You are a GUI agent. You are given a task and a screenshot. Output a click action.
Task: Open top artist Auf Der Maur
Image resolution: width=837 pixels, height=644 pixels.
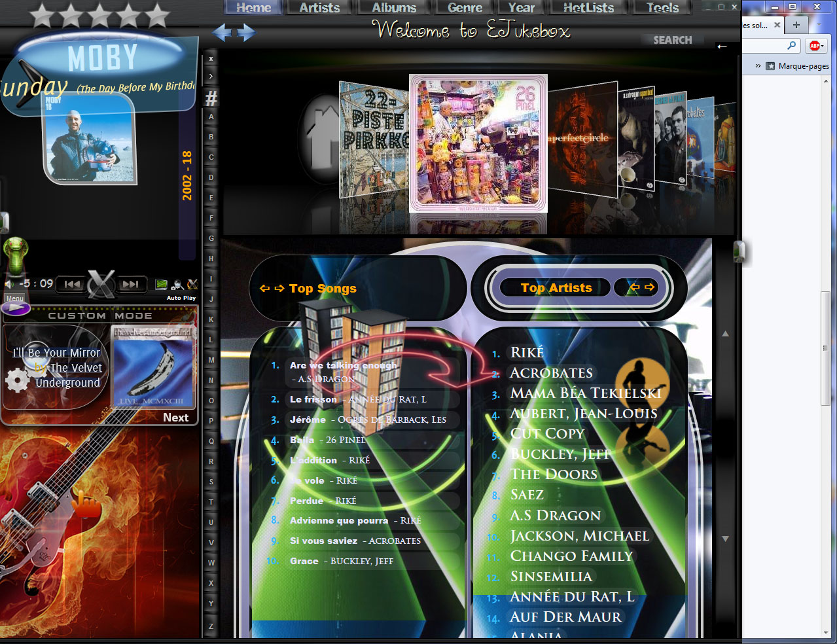click(x=565, y=617)
